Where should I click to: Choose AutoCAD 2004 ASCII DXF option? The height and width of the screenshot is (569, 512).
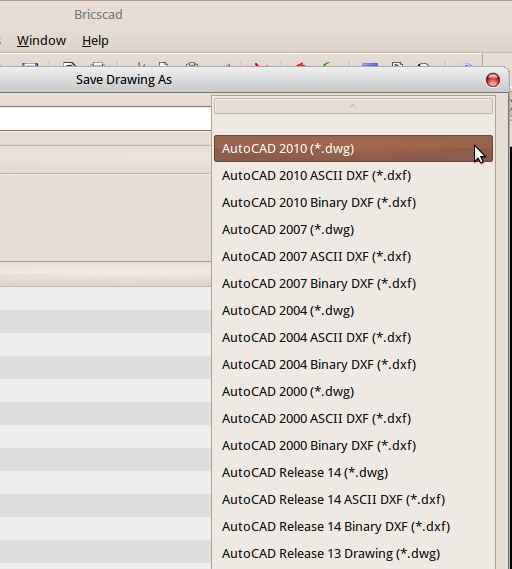353,337
